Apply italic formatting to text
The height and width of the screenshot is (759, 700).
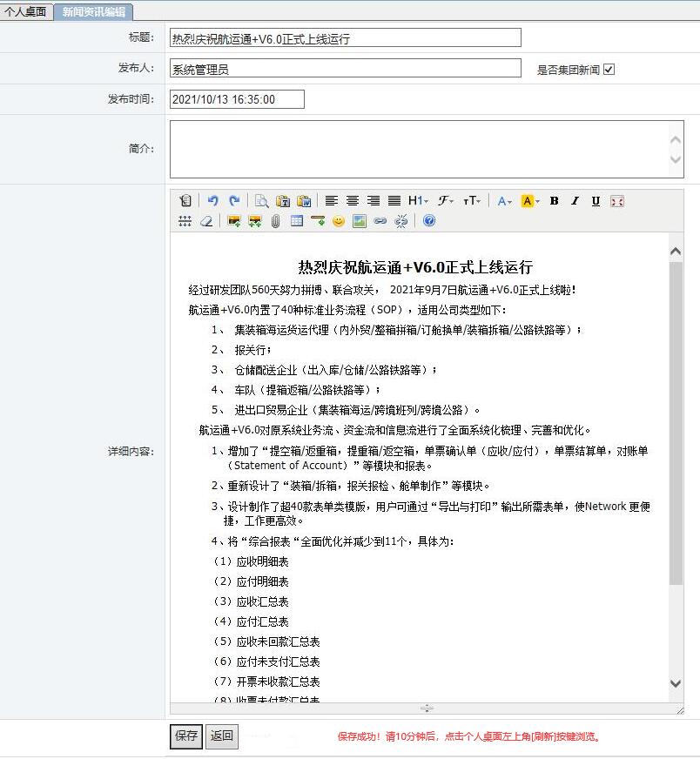point(575,201)
